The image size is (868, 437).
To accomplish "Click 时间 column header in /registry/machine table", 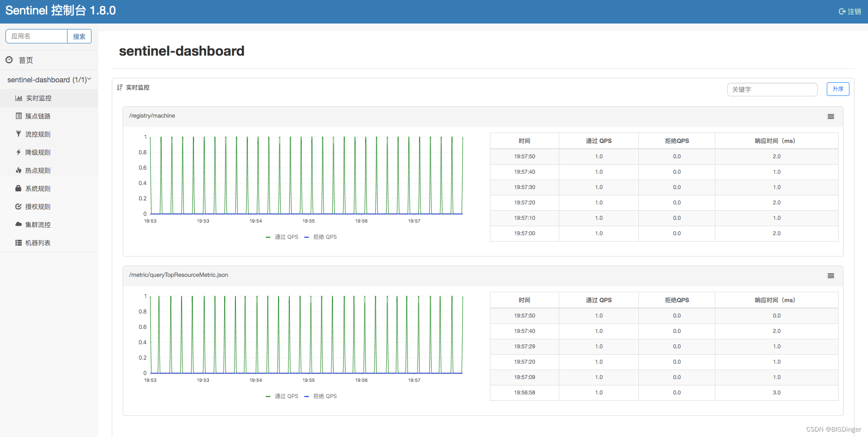I will pos(524,141).
